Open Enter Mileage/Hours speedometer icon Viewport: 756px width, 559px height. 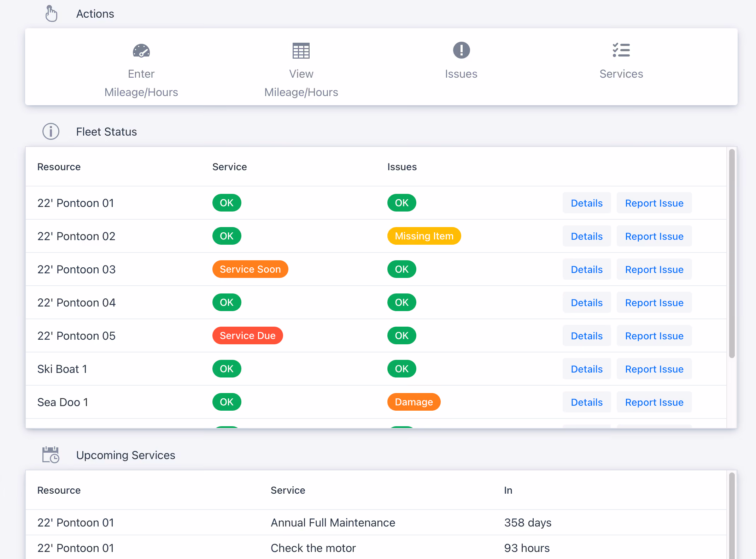click(x=141, y=50)
